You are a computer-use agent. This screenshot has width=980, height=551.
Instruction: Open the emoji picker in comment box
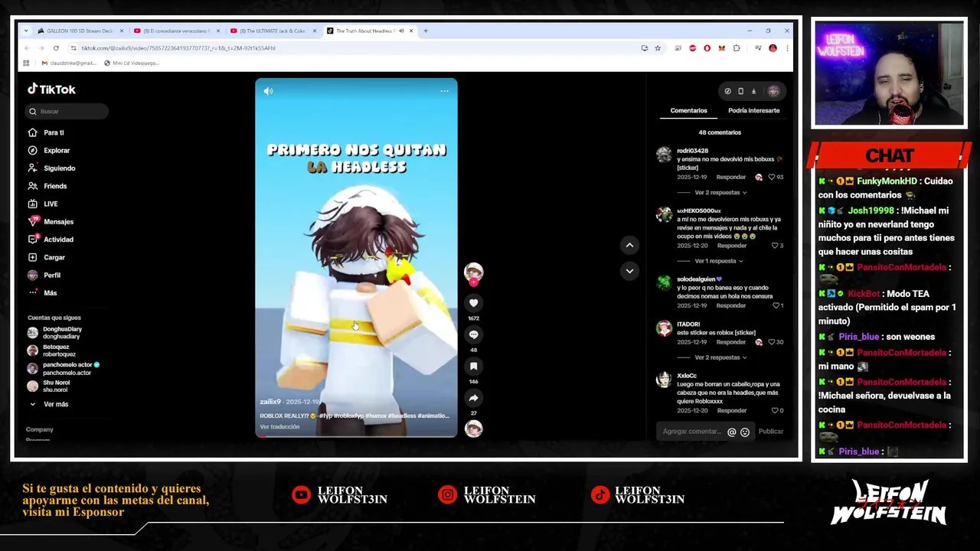coord(744,432)
